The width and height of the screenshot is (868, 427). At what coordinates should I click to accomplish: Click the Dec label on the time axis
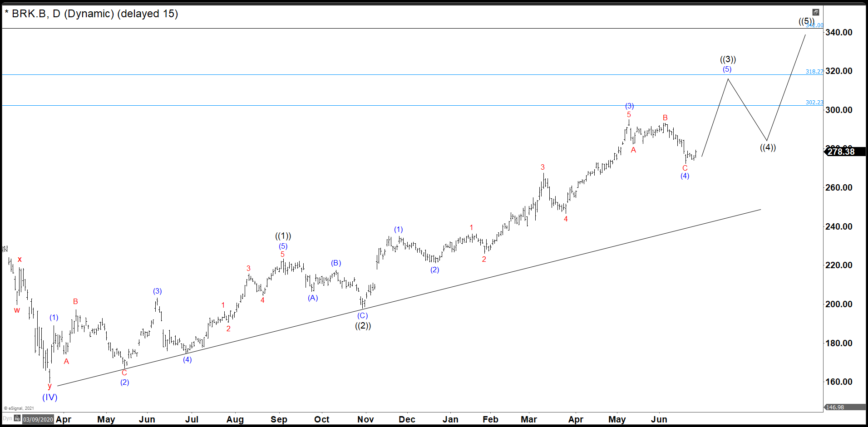point(407,420)
